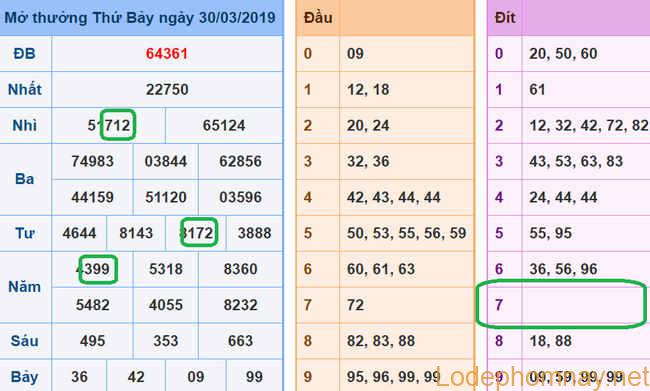Click the Nhất prize number 22750
This screenshot has height=391, width=650.
(x=167, y=90)
